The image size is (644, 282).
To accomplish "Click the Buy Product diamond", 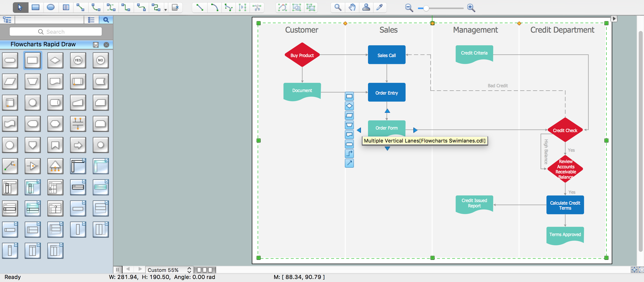I will [302, 55].
